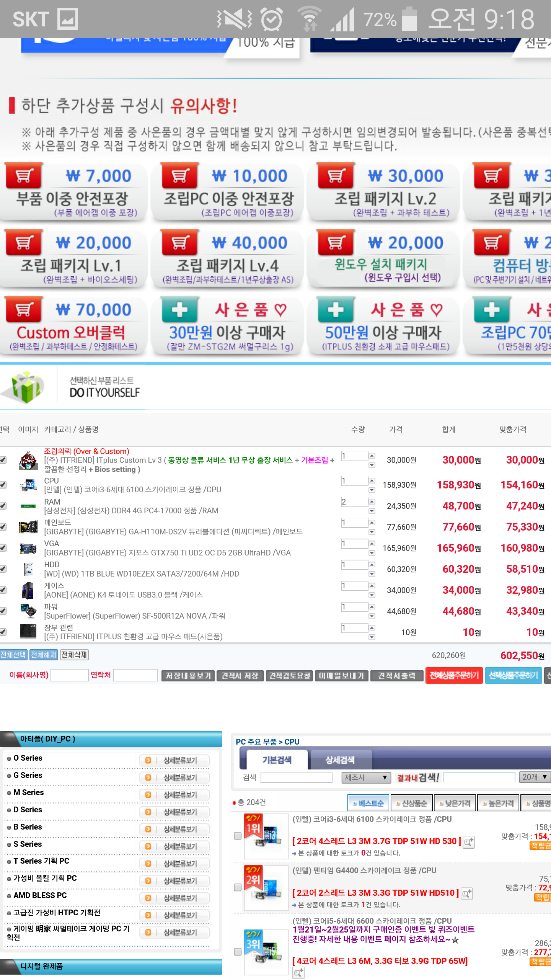This screenshot has height=980, width=551.
Task: Zoom icon beside 코어i3 6100 spec text
Action: point(469,842)
